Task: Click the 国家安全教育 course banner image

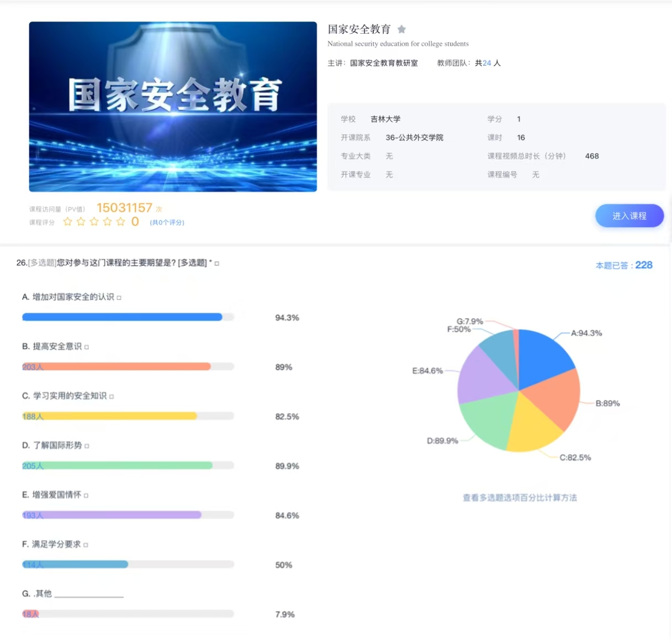Action: [x=173, y=107]
